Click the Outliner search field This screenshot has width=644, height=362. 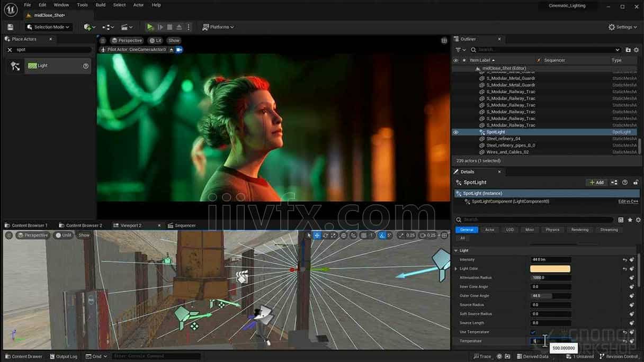(545, 50)
